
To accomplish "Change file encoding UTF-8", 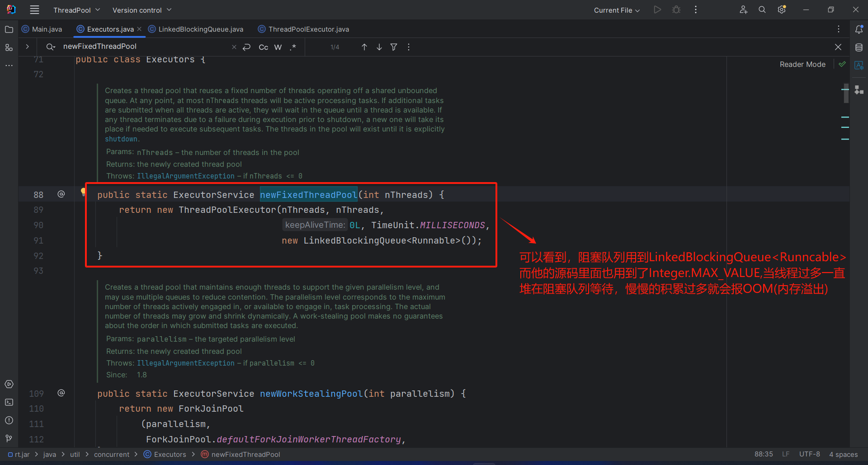I will 809,454.
